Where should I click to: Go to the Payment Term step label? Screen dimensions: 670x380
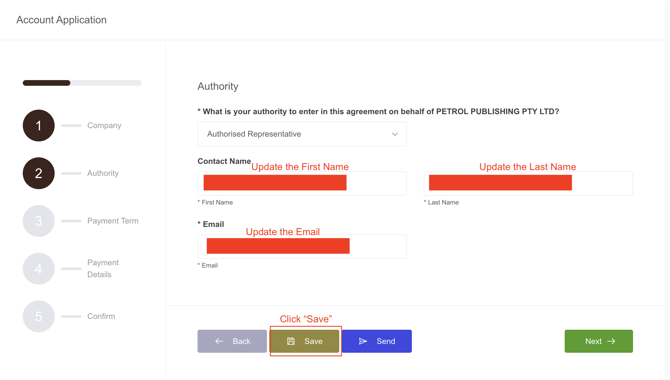click(x=113, y=221)
